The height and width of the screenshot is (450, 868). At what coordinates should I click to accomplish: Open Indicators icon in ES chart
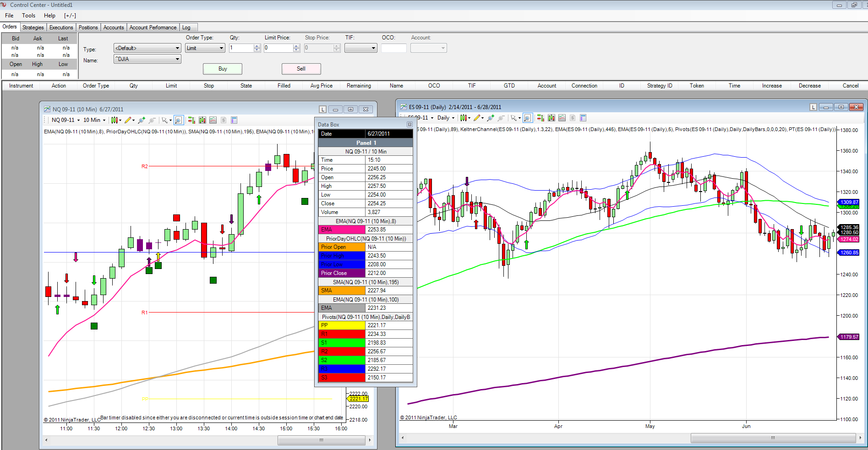pyautogui.click(x=562, y=118)
